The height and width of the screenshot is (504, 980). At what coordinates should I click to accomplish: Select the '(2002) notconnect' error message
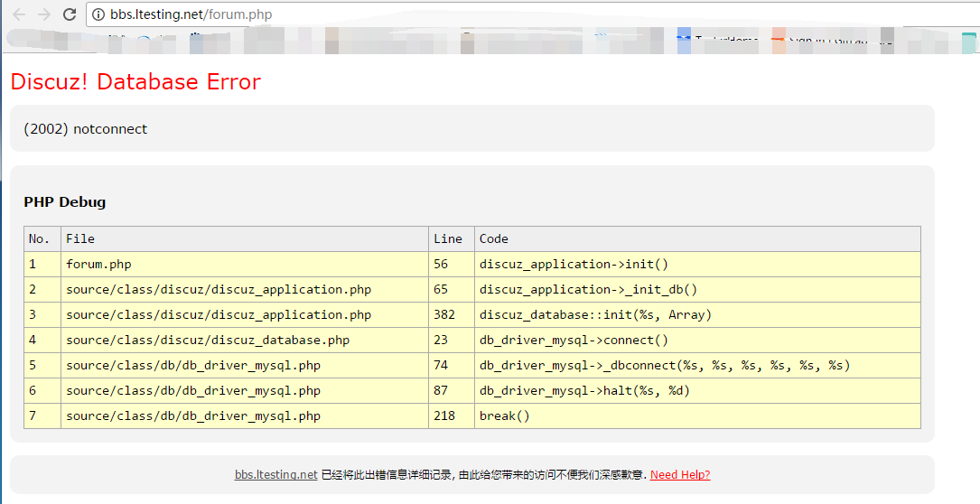coord(86,129)
